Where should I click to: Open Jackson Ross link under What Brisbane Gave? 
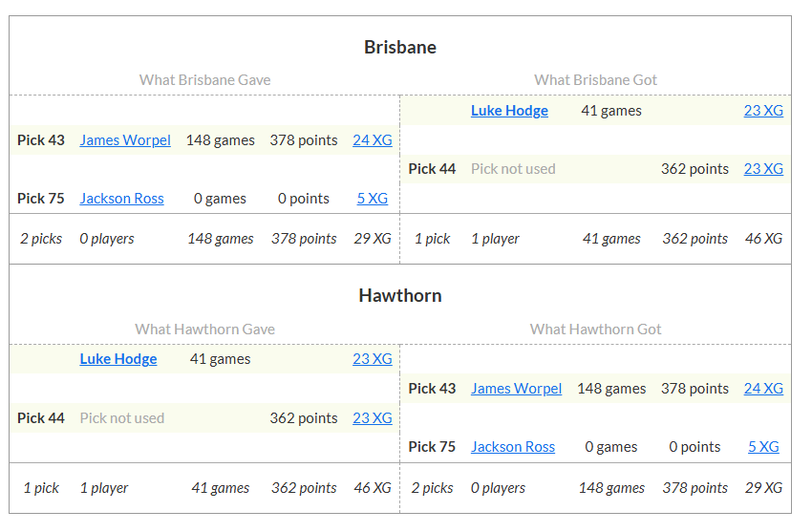click(x=121, y=199)
